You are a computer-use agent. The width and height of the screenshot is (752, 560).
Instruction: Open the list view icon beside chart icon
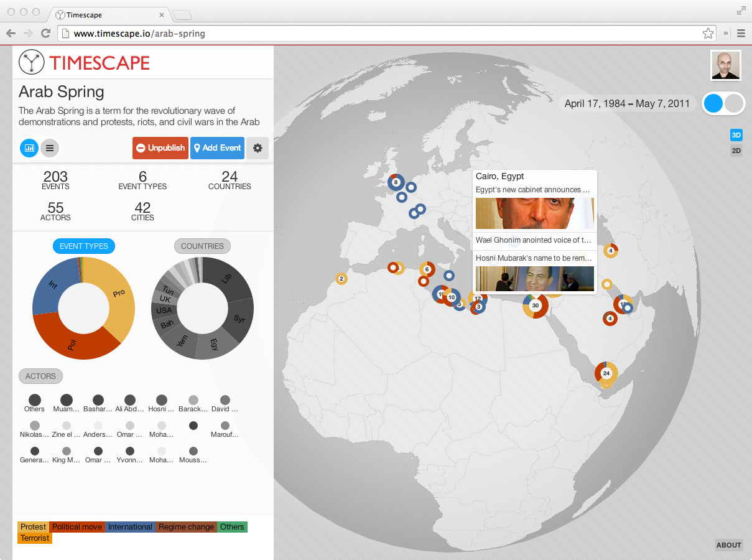(49, 148)
